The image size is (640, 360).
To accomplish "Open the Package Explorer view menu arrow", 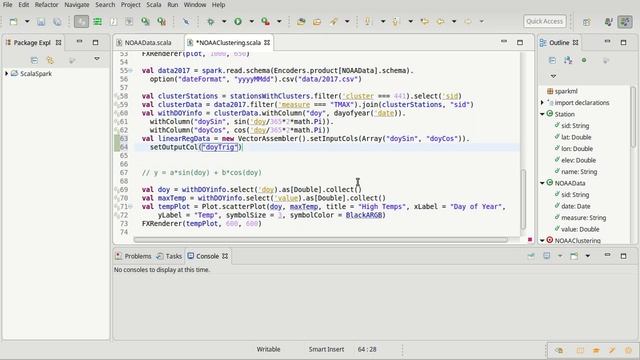I will [x=97, y=59].
